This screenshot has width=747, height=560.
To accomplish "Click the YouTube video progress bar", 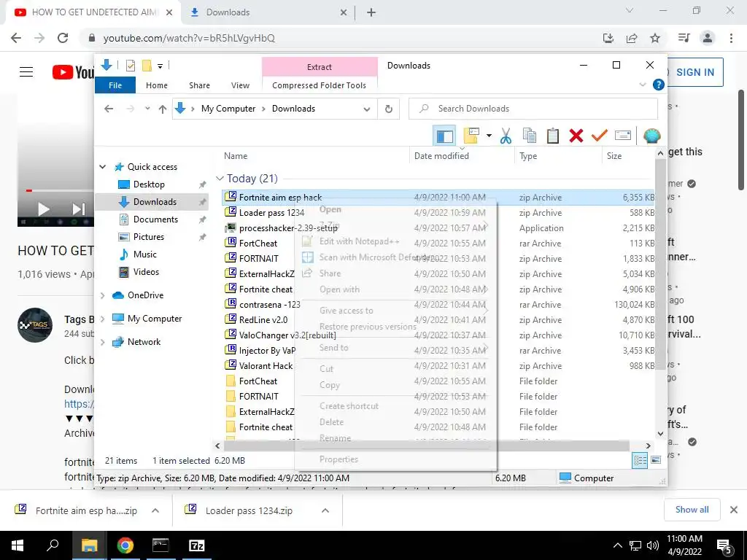I will click(x=55, y=190).
